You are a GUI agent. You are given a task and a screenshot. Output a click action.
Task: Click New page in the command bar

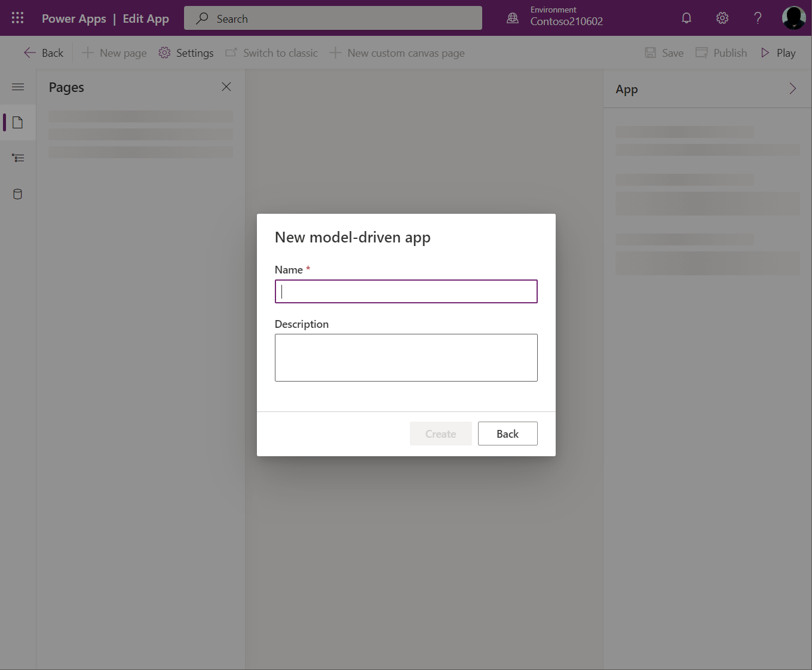(114, 53)
